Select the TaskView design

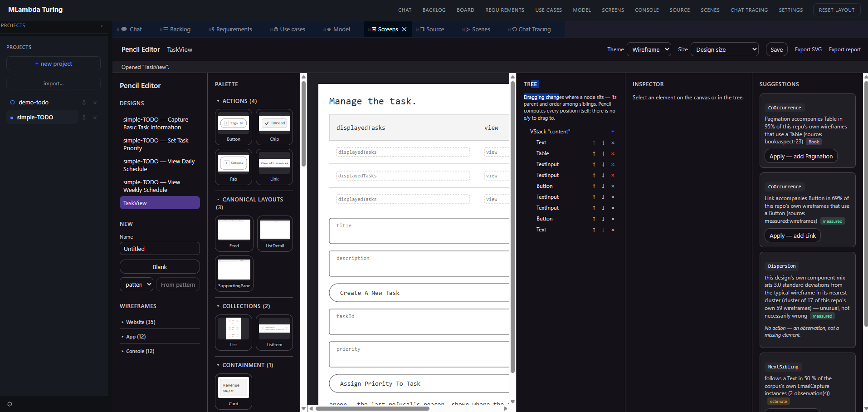coord(160,203)
